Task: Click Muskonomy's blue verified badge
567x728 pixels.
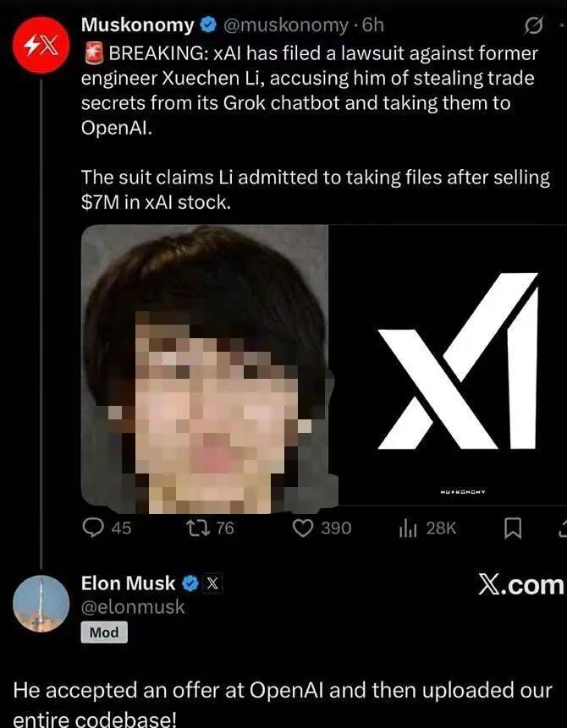Action: tap(207, 25)
